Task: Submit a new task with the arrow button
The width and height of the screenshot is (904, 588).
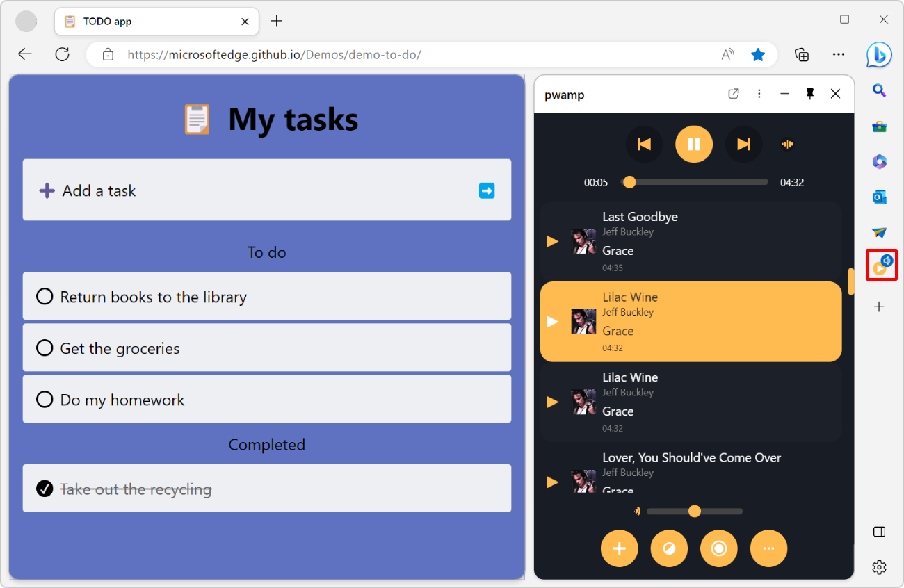Action: pos(487,190)
